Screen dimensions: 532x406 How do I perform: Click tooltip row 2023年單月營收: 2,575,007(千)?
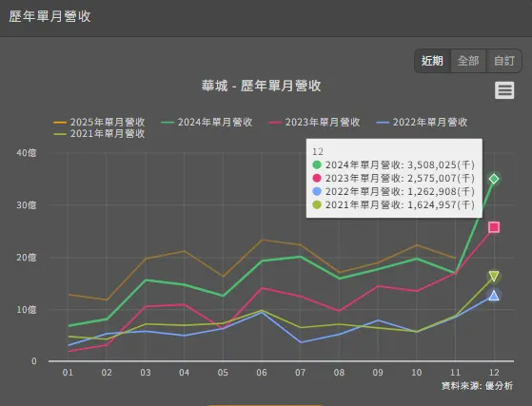click(394, 178)
